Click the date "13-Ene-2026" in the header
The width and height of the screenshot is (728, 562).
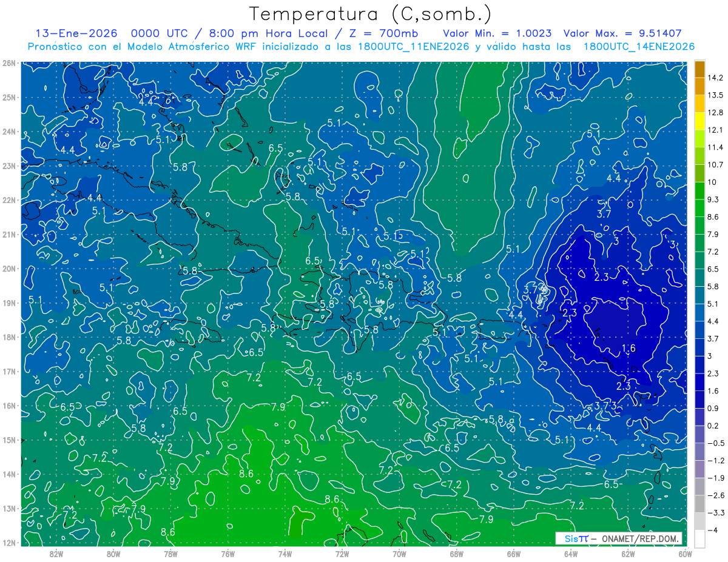tap(76, 33)
